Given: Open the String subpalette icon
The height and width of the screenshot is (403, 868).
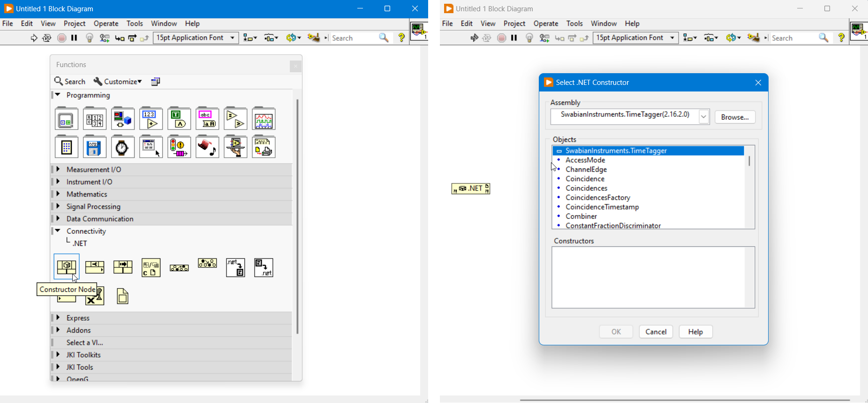Looking at the screenshot, I should [x=207, y=119].
